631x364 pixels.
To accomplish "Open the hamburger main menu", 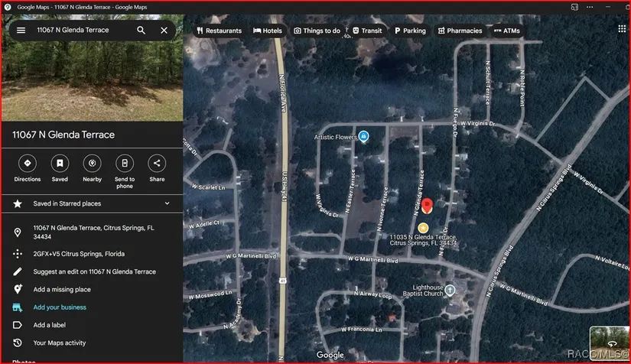I will click(21, 31).
